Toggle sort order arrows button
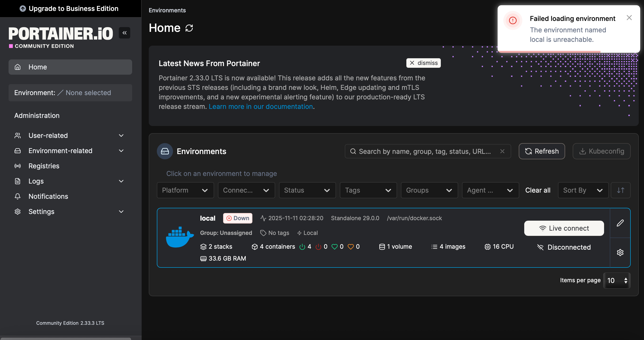The height and width of the screenshot is (340, 644). coord(620,190)
